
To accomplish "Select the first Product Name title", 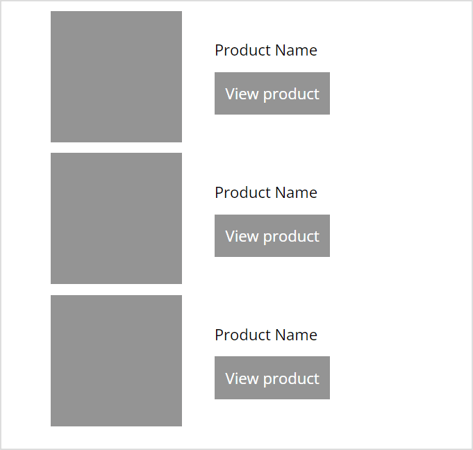I will pos(266,50).
